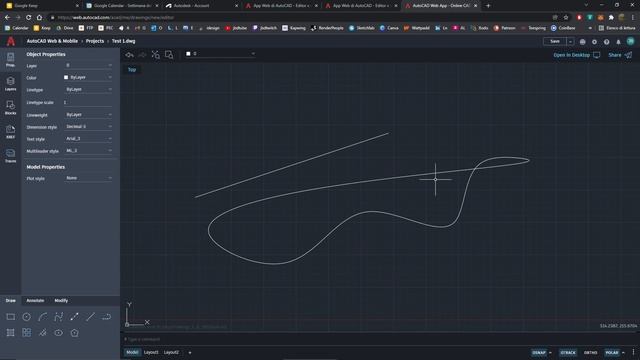Screen dimensions: 640x360
Task: Switch to the Model tab
Action: point(132,352)
